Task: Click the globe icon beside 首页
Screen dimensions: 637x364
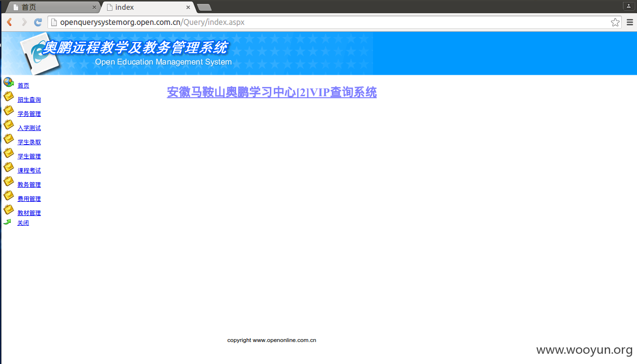Action: point(8,82)
